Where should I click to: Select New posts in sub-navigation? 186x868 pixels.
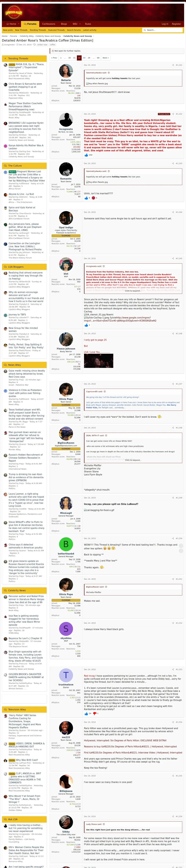[8, 30]
